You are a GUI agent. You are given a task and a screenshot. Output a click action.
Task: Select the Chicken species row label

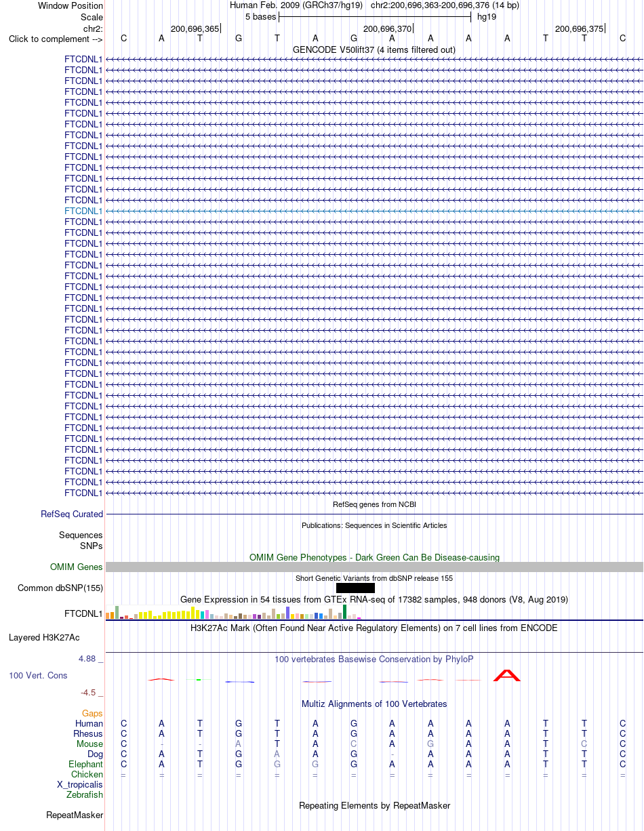87,775
